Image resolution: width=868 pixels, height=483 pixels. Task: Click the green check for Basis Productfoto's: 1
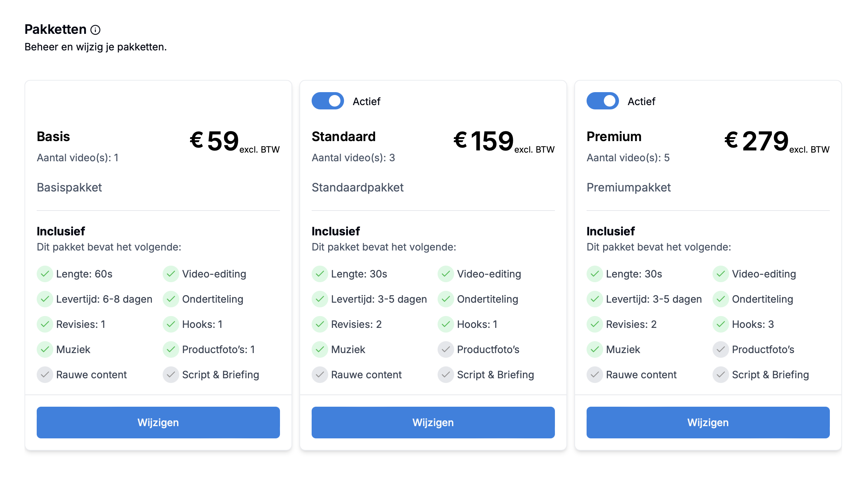(x=171, y=349)
